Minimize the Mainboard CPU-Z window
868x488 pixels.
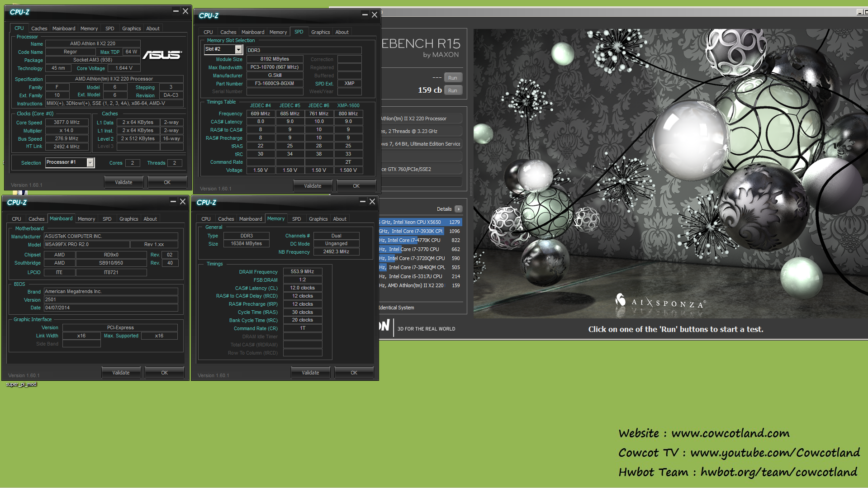point(173,202)
